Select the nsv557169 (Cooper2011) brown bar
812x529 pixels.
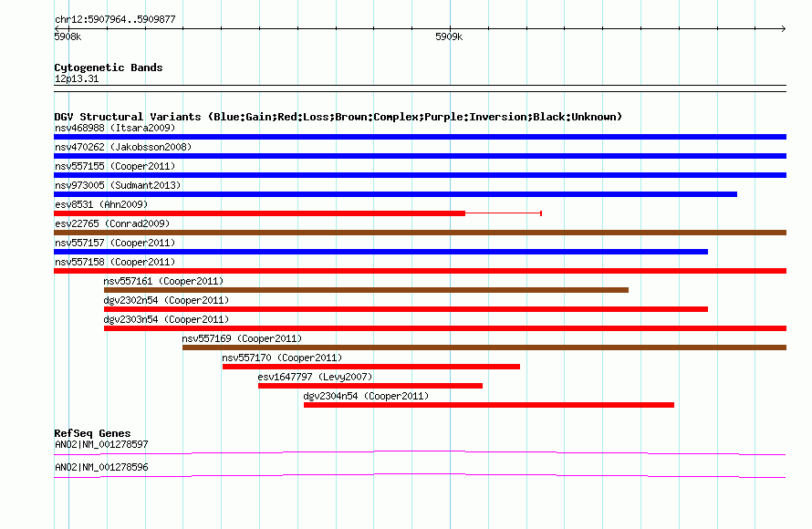484,347
